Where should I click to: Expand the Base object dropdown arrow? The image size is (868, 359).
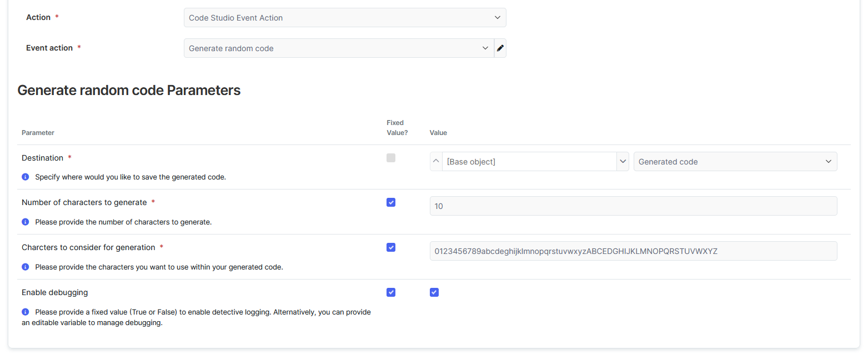point(622,162)
